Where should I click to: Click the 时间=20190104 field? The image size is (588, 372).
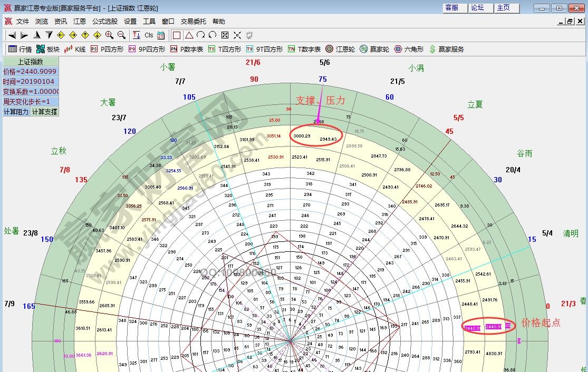(30, 82)
